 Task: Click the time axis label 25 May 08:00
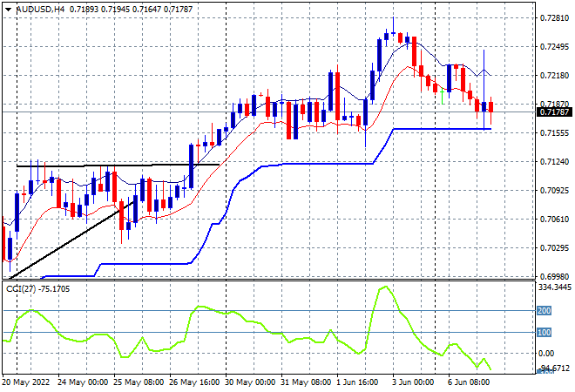(139, 382)
